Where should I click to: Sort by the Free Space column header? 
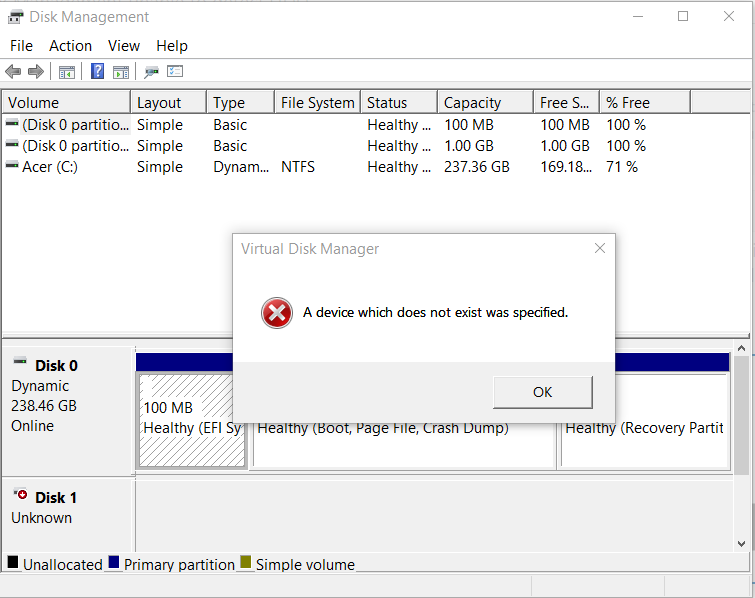566,103
